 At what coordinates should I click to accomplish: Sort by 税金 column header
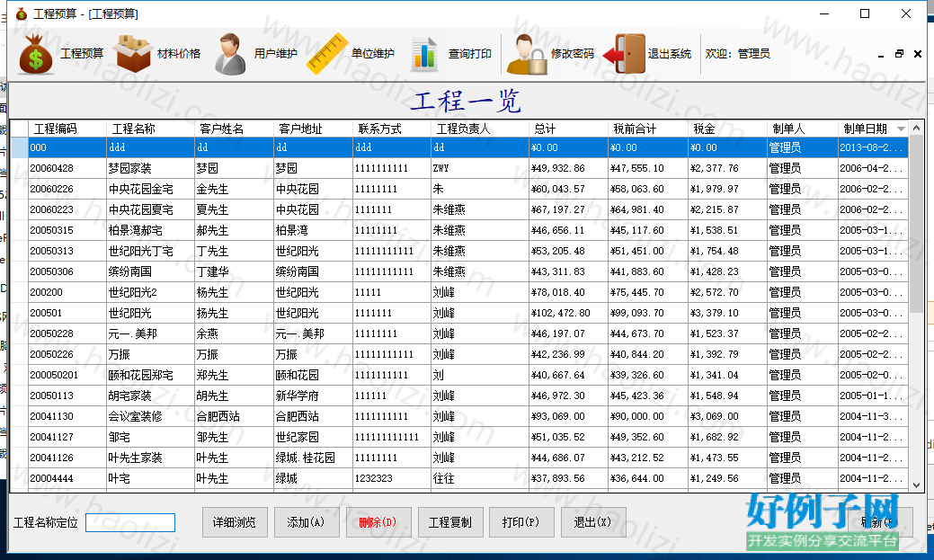click(728, 129)
